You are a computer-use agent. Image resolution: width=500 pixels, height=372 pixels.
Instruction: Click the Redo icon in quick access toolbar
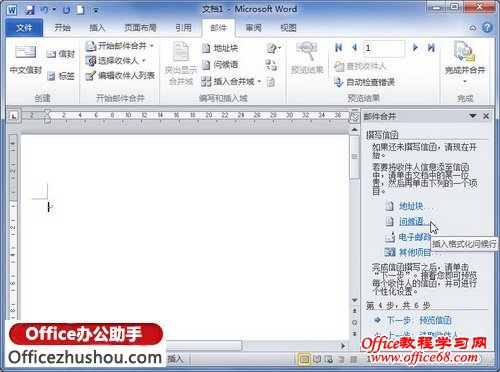click(66, 10)
